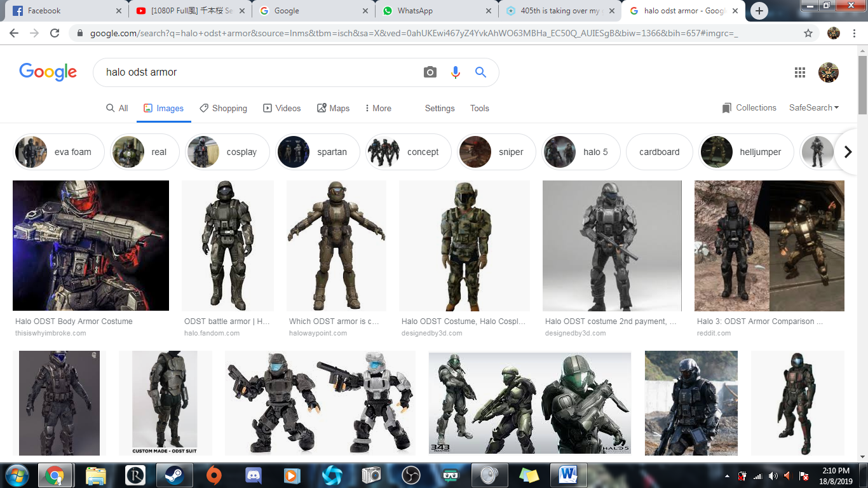Viewport: 868px width, 488px height.
Task: Filter images by the halo 5 chip
Action: (581, 152)
